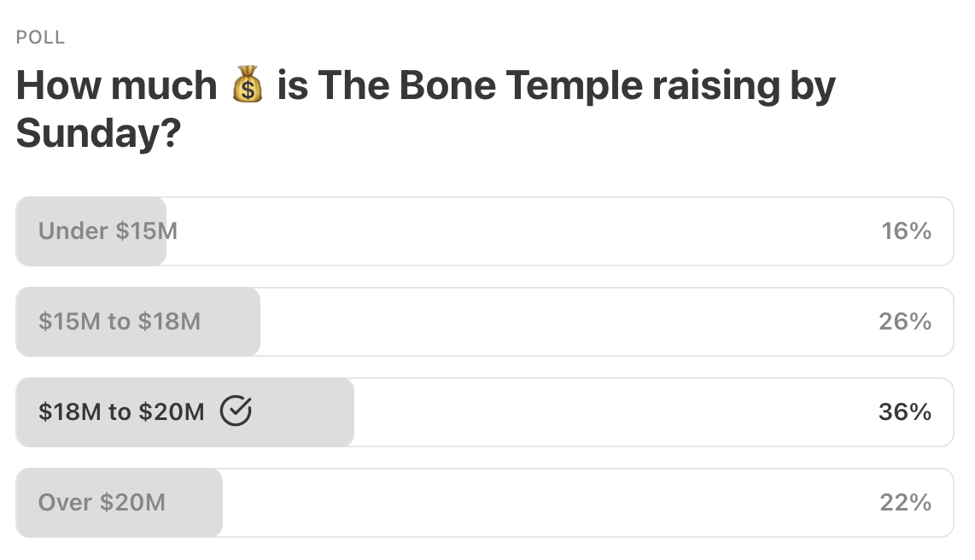Click the white unfilled area of the 36% row
The height and width of the screenshot is (560, 975).
(615, 411)
